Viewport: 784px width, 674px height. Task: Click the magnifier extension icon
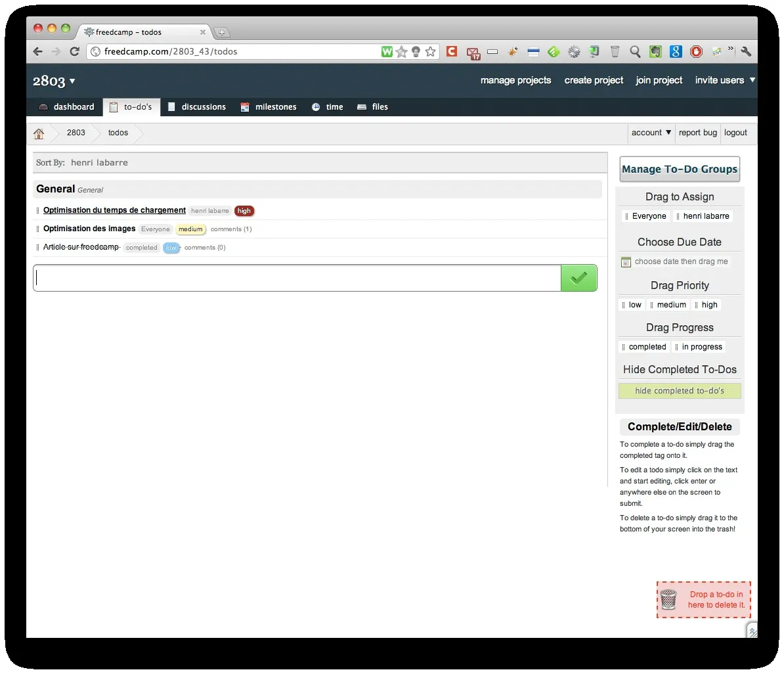coord(635,51)
